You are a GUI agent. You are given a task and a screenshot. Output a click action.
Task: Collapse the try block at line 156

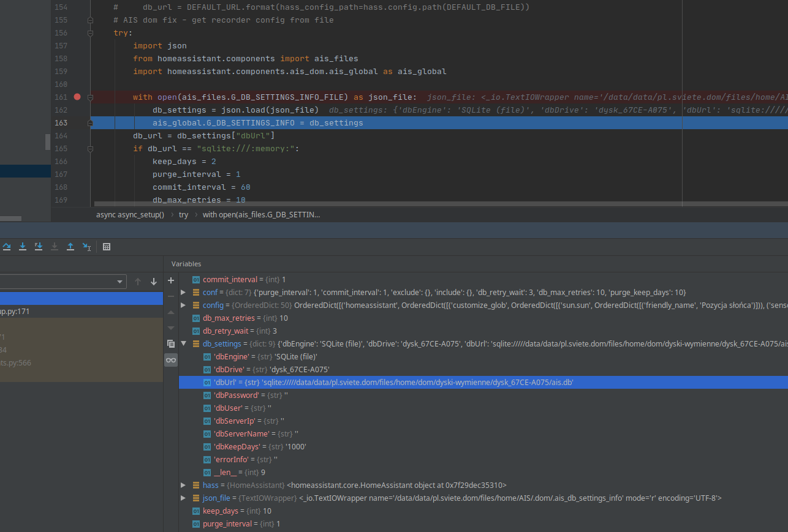(x=90, y=33)
